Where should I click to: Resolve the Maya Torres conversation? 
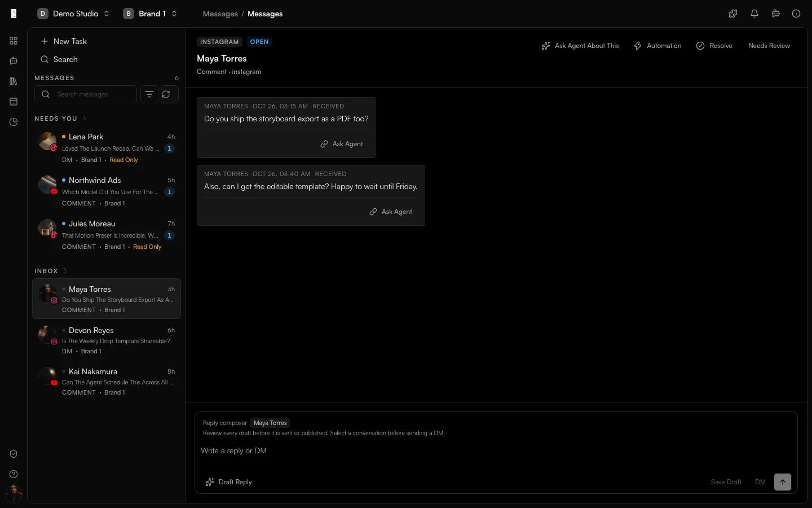[714, 46]
